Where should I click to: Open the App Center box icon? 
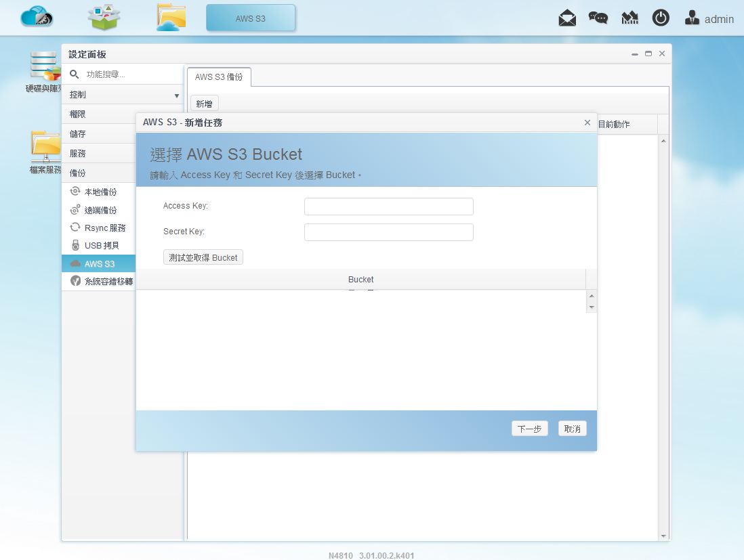(x=104, y=18)
